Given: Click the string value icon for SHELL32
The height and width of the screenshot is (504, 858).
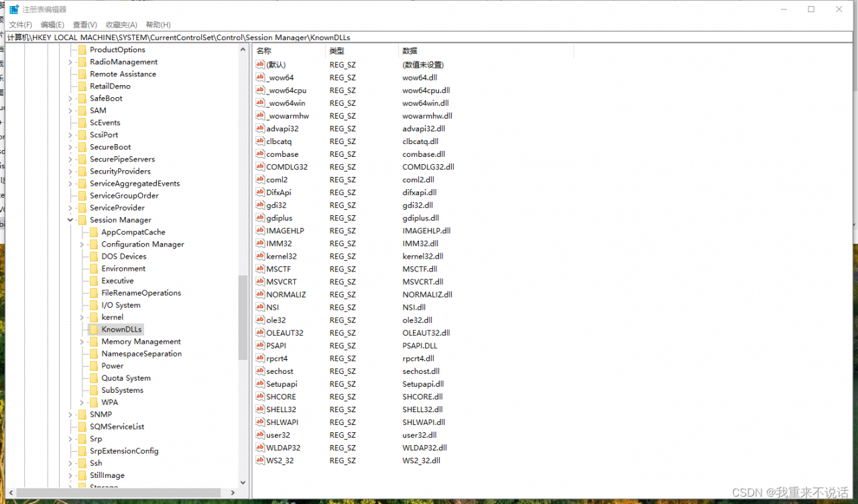Looking at the screenshot, I should coord(261,409).
